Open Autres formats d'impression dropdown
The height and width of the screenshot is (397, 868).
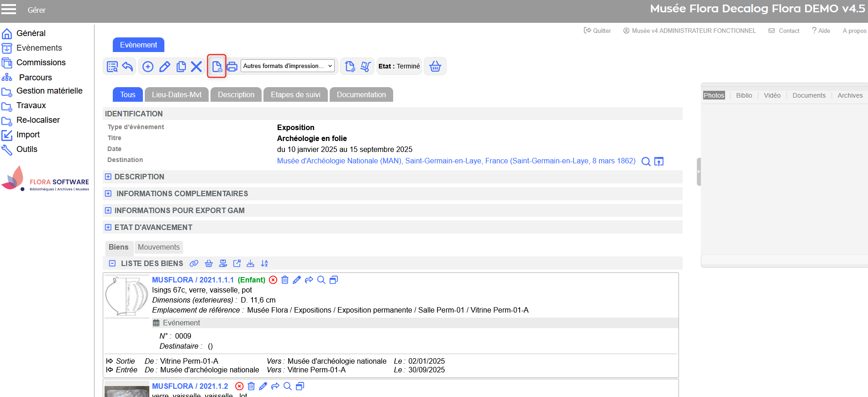click(x=287, y=66)
